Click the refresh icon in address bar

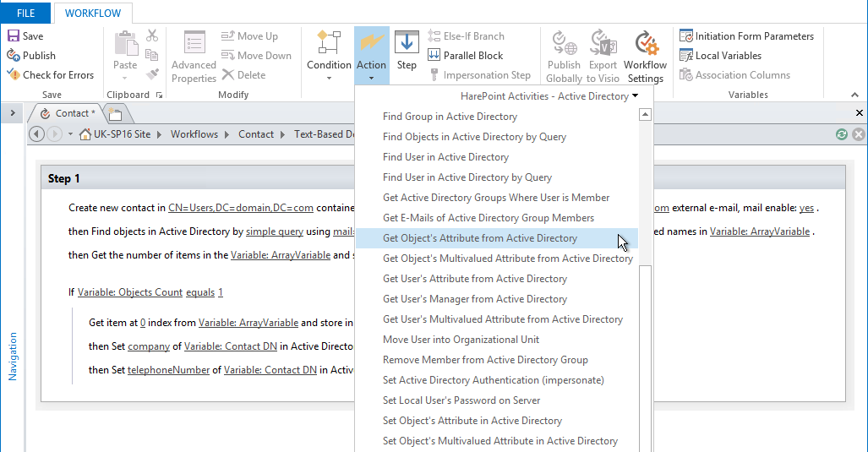[x=842, y=134]
